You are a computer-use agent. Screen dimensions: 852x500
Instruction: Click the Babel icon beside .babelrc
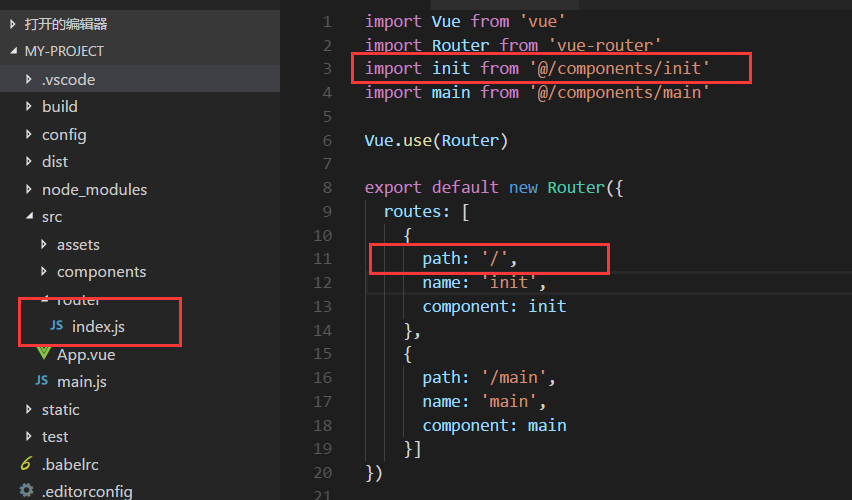click(x=26, y=463)
